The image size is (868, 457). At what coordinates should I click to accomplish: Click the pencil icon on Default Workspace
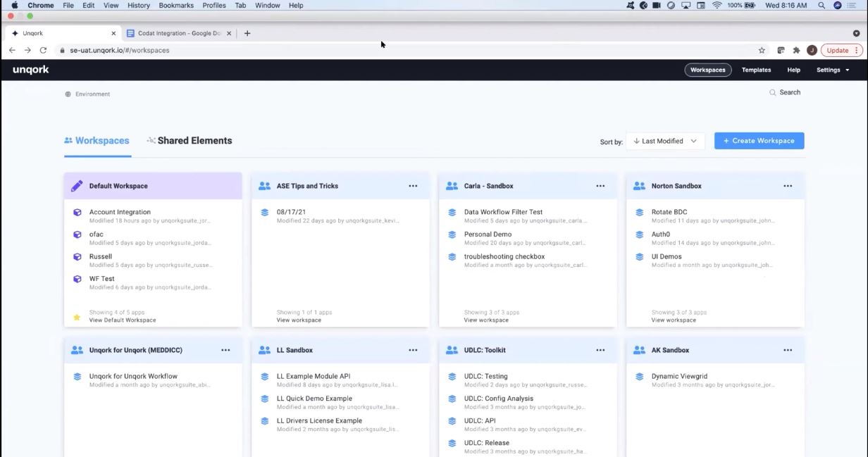tap(77, 185)
